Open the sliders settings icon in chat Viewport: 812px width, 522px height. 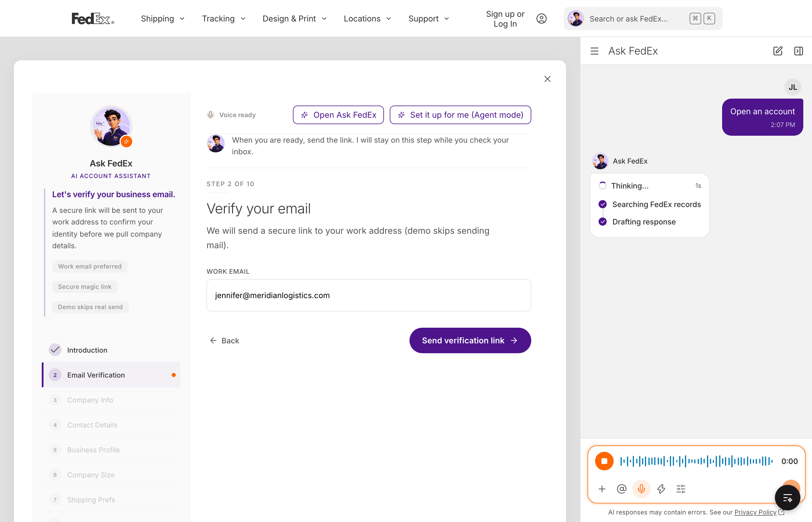[681, 489]
